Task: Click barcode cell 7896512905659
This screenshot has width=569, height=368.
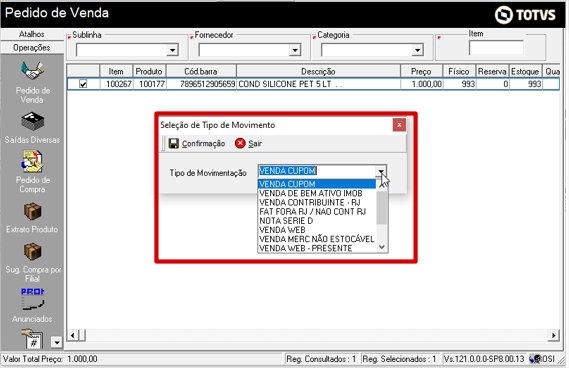Action: (201, 84)
